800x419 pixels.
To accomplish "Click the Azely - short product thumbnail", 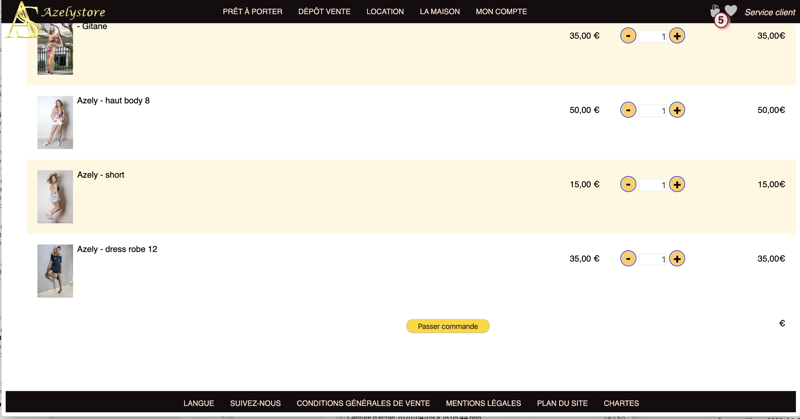I will [x=55, y=196].
